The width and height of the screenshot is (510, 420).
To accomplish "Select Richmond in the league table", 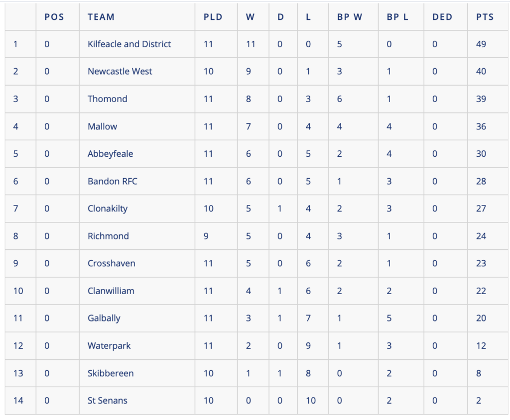I will click(x=108, y=236).
